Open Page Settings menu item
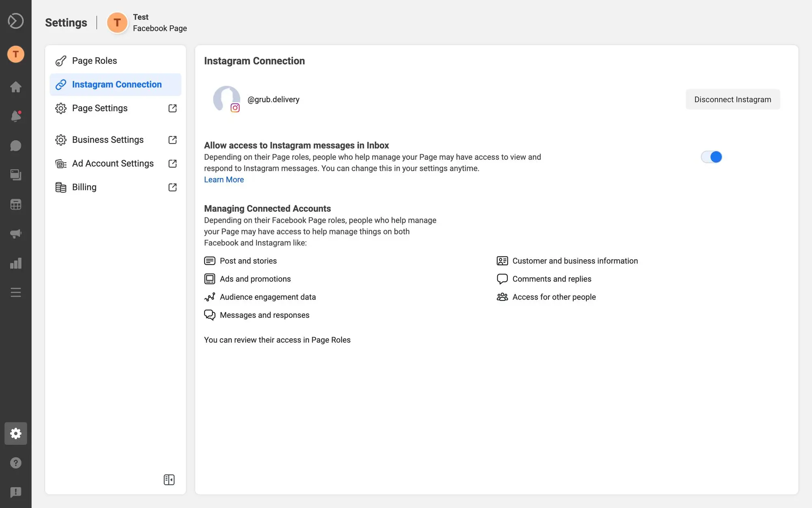Screen dimensions: 812x508 115,108
